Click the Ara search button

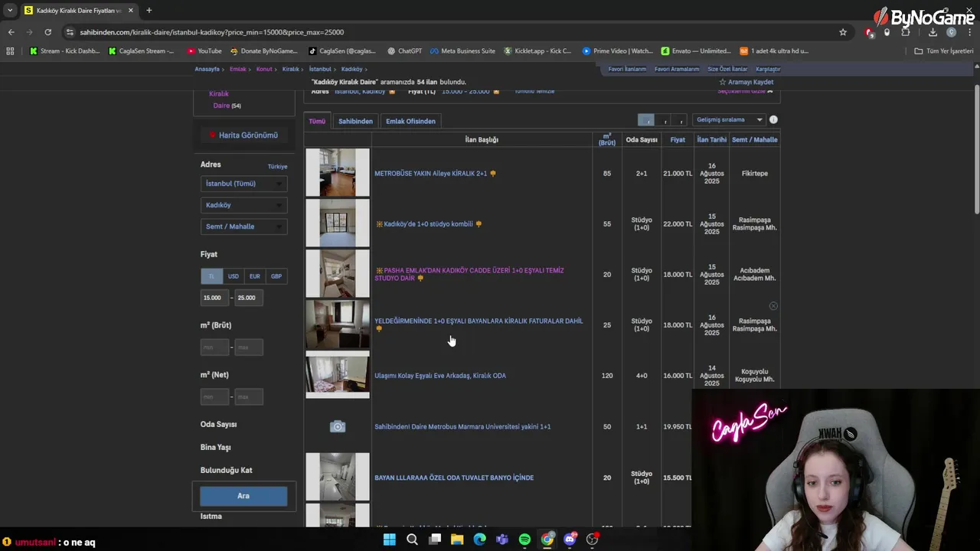(243, 496)
